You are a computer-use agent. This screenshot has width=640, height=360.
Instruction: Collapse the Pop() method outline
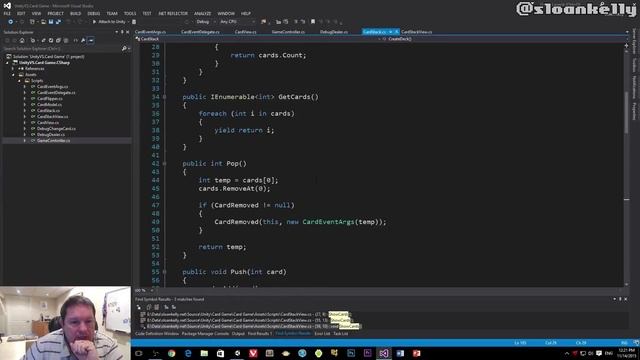pyautogui.click(x=164, y=163)
